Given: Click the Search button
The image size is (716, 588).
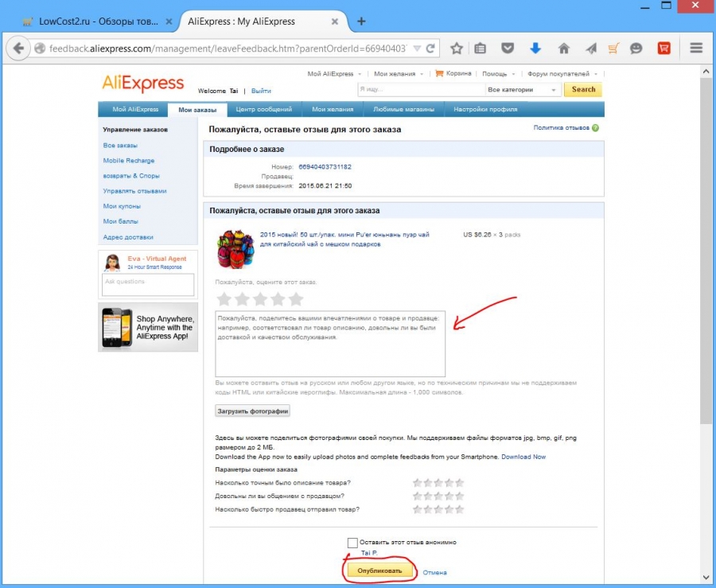Looking at the screenshot, I should (583, 89).
